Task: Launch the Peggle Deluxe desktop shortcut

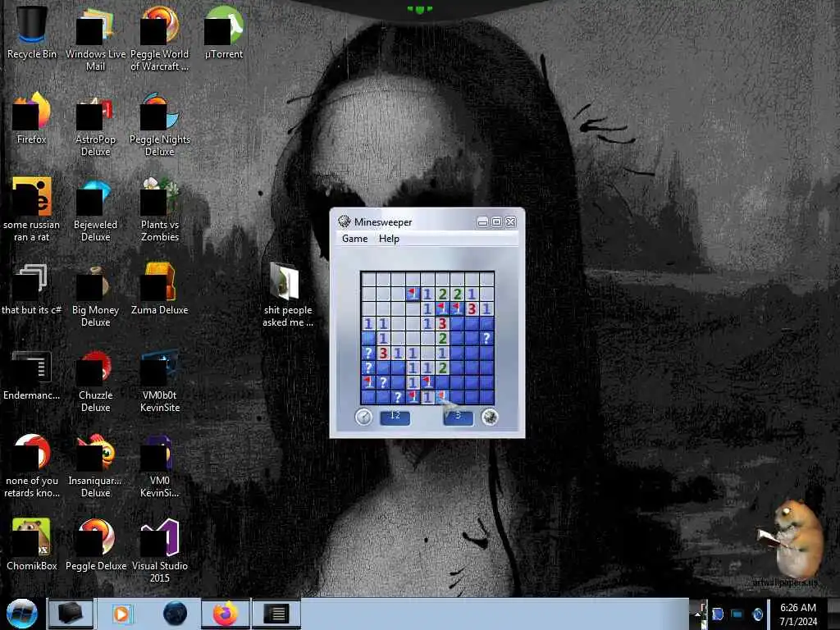Action: point(95,545)
